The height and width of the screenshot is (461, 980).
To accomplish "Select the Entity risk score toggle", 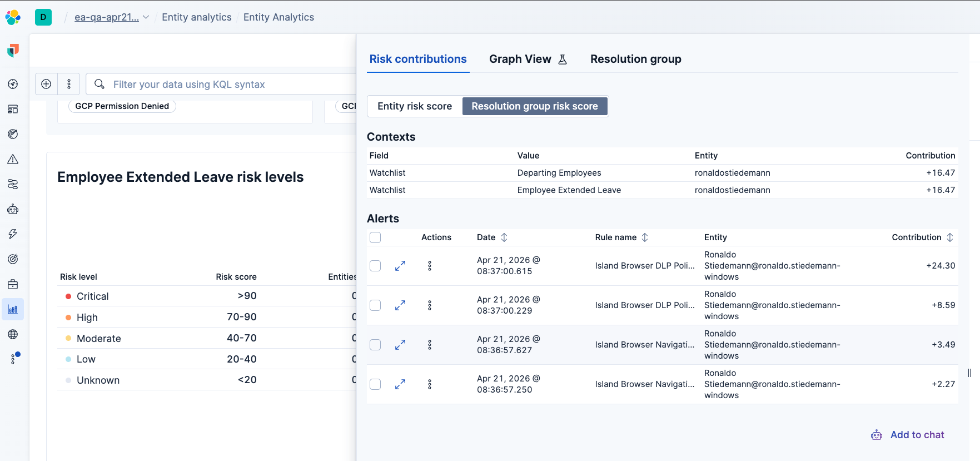I will point(415,106).
